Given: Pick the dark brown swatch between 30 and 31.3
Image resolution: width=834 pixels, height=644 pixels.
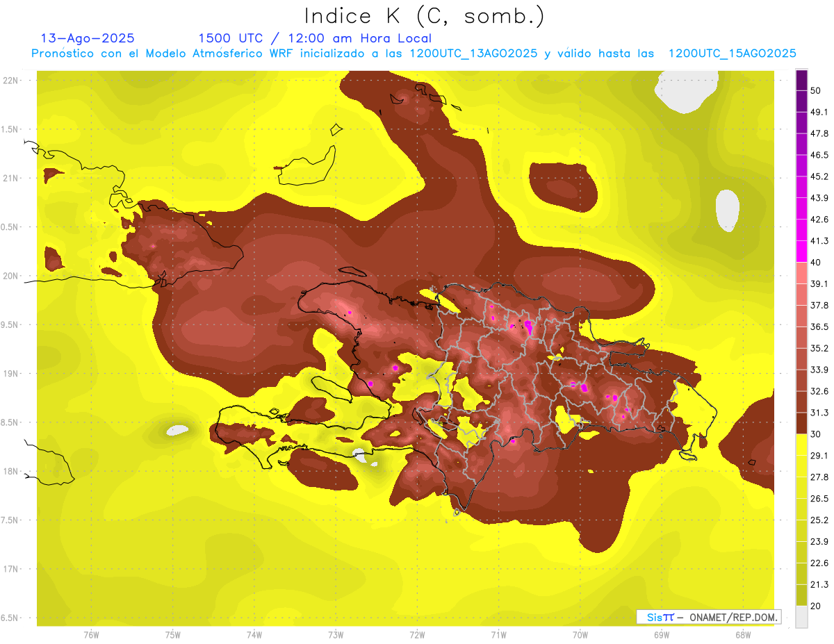Looking at the screenshot, I should tap(801, 423).
